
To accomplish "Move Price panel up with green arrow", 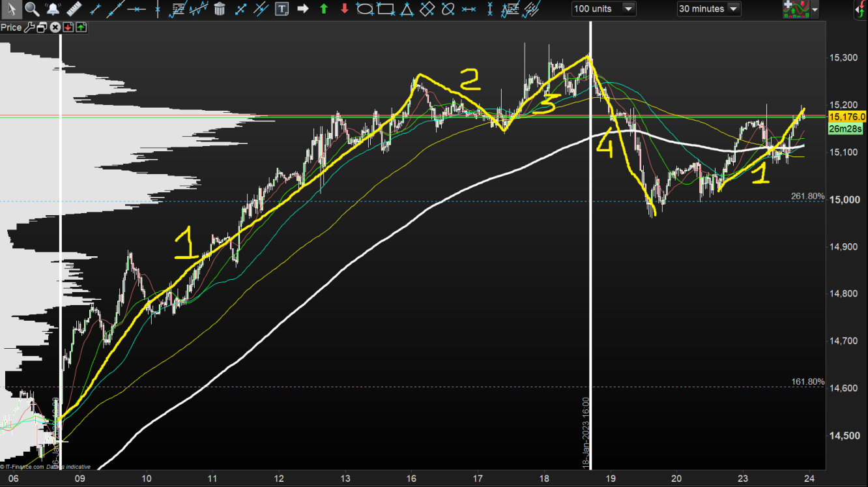I will pyautogui.click(x=81, y=27).
